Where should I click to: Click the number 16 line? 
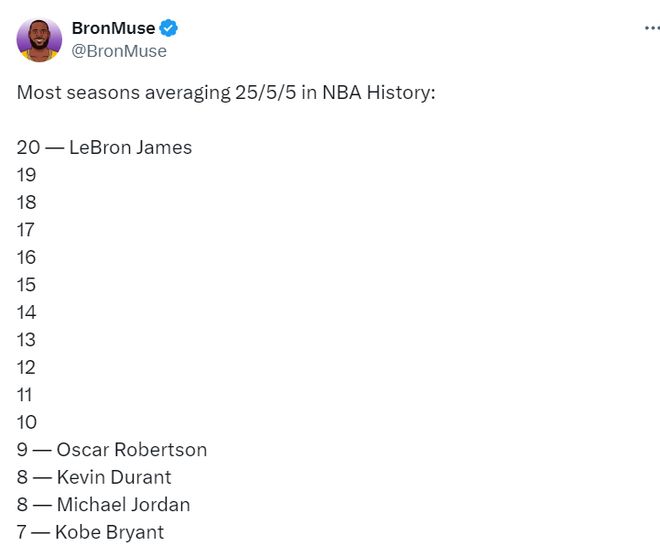pyautogui.click(x=26, y=257)
